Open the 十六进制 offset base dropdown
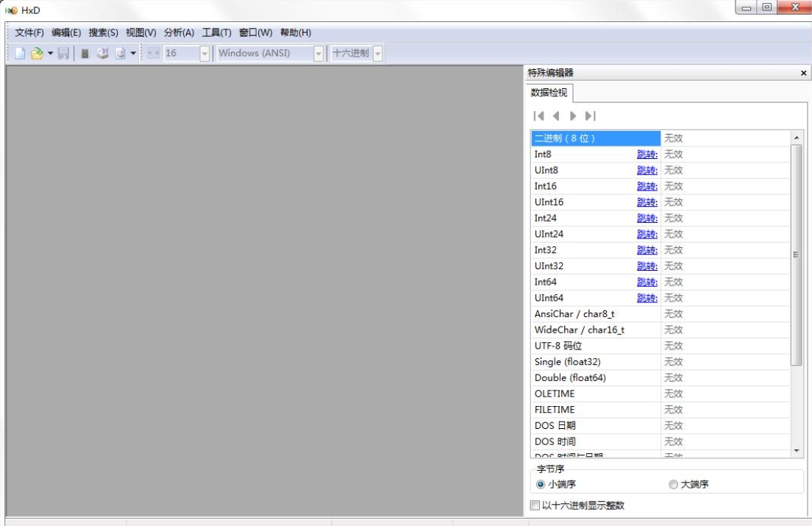The height and width of the screenshot is (526, 812). pyautogui.click(x=377, y=53)
